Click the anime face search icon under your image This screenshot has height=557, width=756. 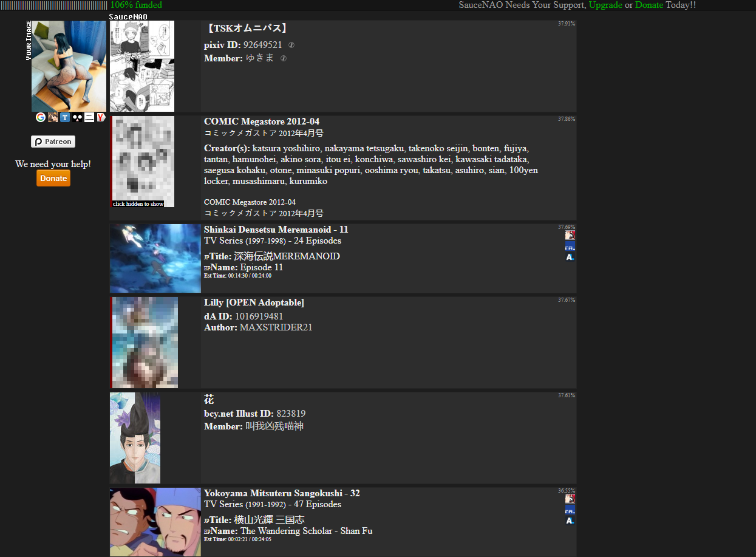click(53, 117)
